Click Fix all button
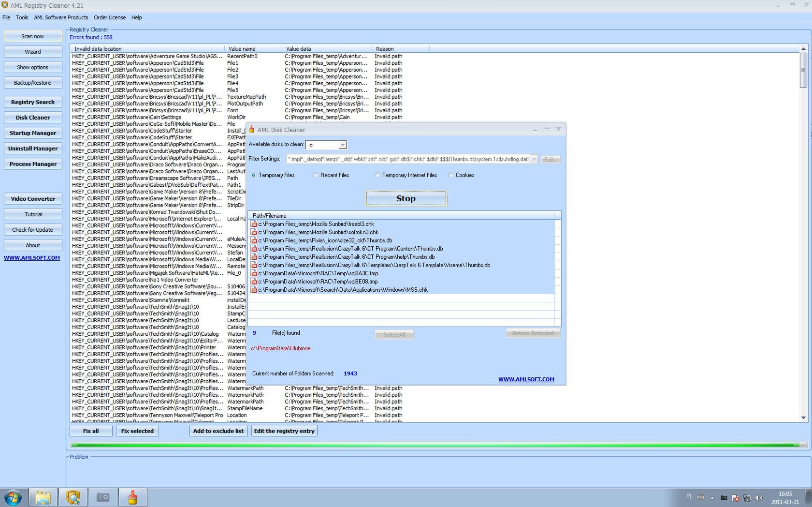Image resolution: width=812 pixels, height=507 pixels. pos(91,431)
